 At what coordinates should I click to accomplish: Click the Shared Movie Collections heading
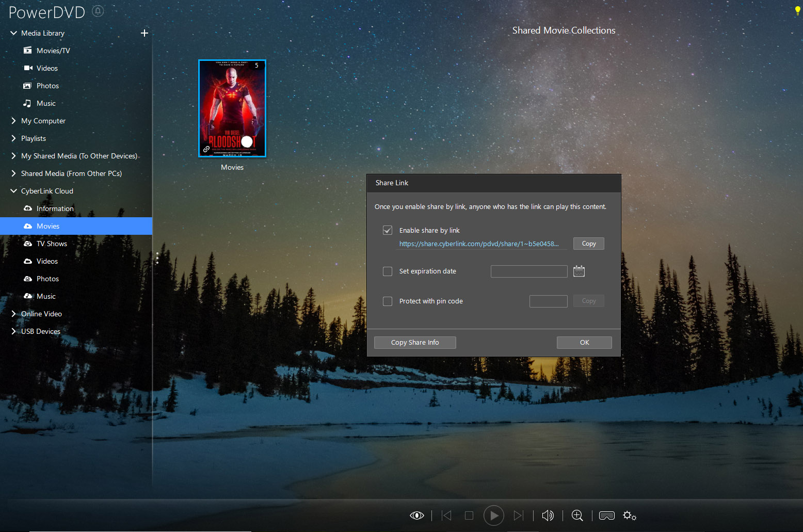point(564,30)
